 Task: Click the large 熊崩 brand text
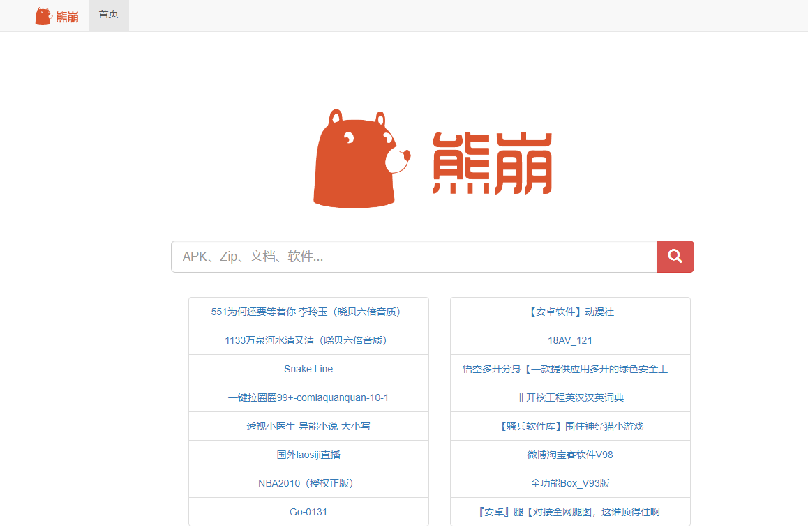[x=492, y=164]
